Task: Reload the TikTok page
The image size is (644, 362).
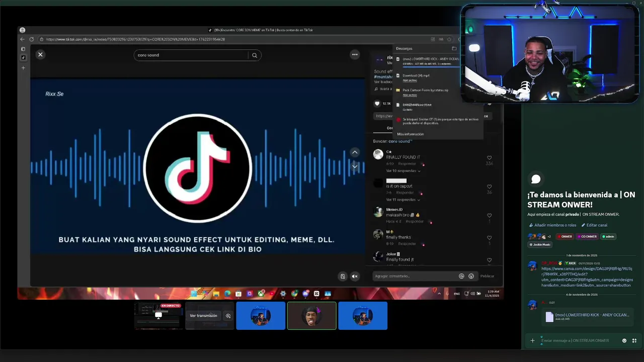Action: [31, 39]
